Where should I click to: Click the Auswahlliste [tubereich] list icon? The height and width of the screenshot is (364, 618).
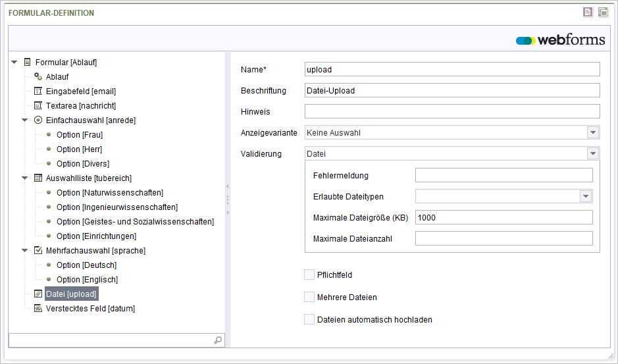[38, 178]
